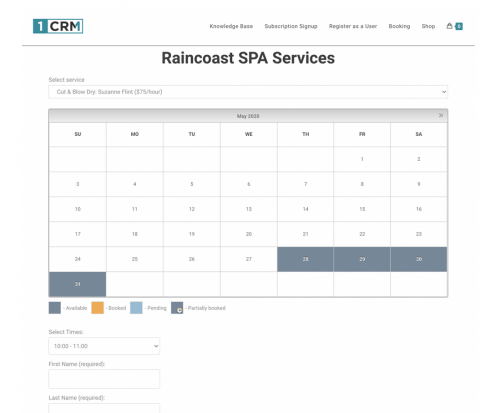Open Register as a User page
Viewport: 500px width, 413px height.
353,26
